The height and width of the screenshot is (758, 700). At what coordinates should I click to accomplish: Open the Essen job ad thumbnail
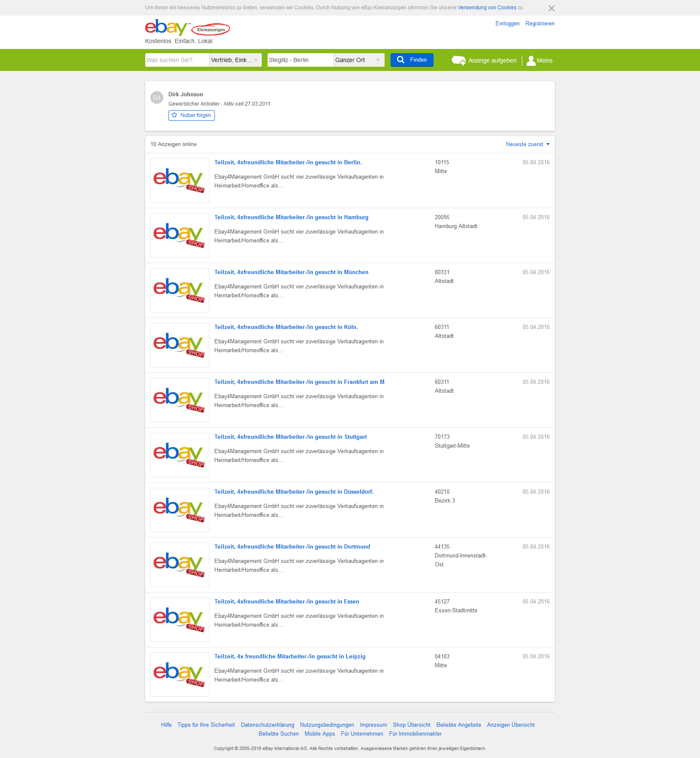[180, 619]
